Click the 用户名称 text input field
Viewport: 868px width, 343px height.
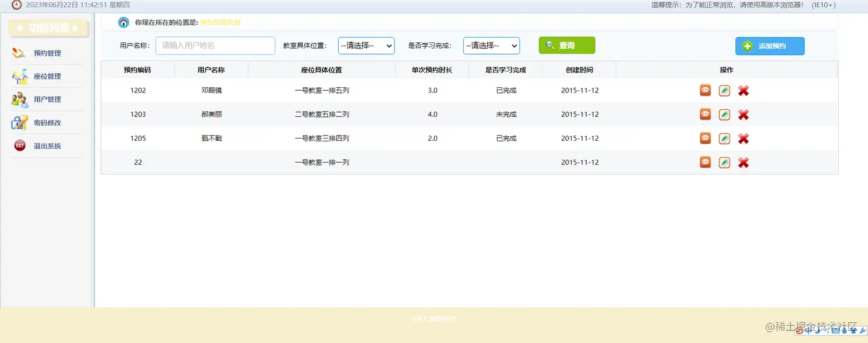215,45
